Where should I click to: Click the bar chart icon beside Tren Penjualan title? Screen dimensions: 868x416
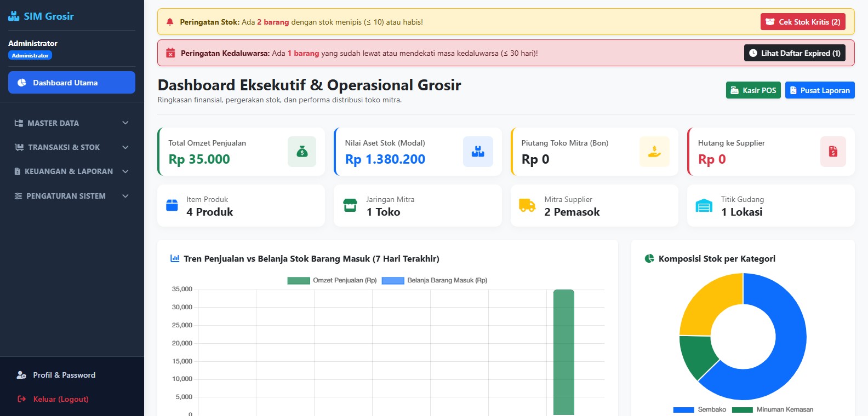(175, 258)
